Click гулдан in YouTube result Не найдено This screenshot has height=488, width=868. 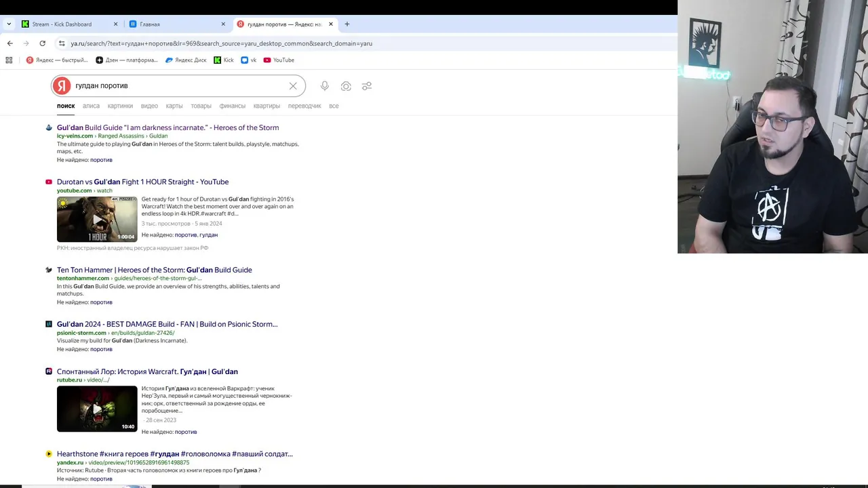208,235
